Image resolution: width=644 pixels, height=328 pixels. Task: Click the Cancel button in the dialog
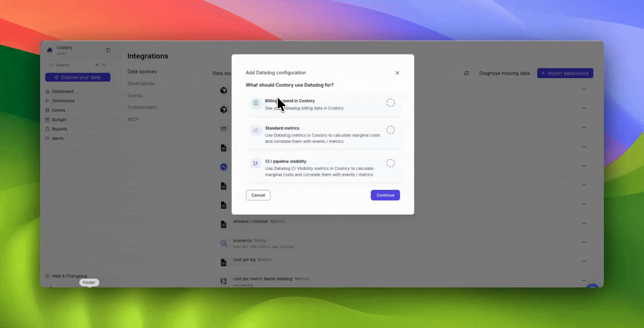(x=258, y=195)
